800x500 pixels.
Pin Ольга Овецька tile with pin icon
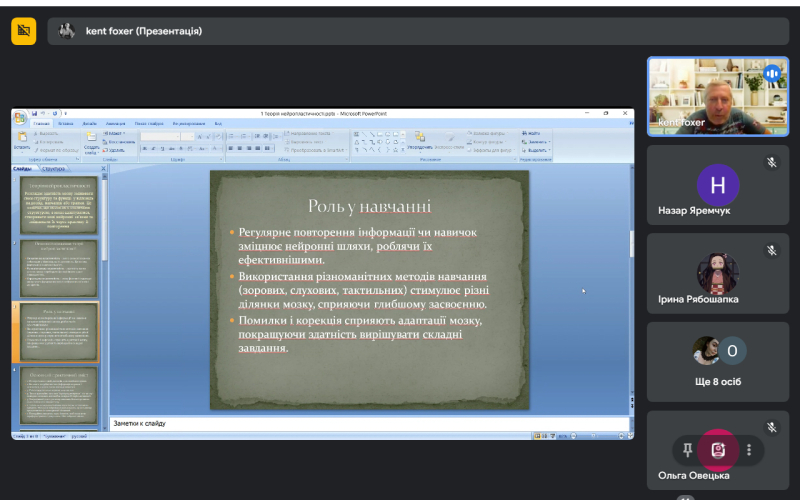point(687,449)
